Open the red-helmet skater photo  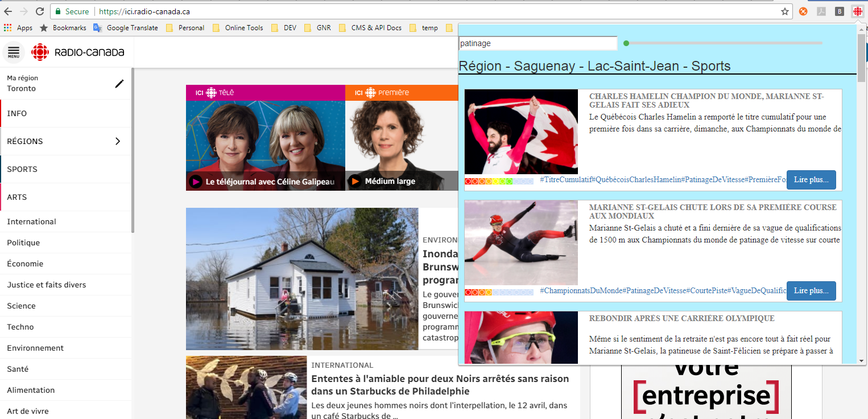pyautogui.click(x=521, y=337)
